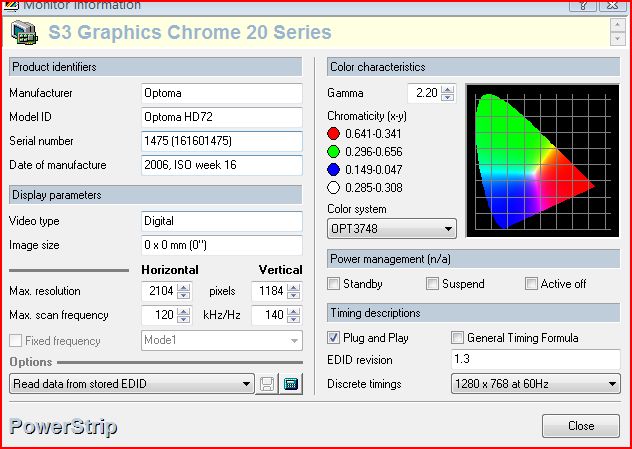This screenshot has width=632, height=449.
Task: Click the horizontal scan frequency 120 value
Action: 160,315
